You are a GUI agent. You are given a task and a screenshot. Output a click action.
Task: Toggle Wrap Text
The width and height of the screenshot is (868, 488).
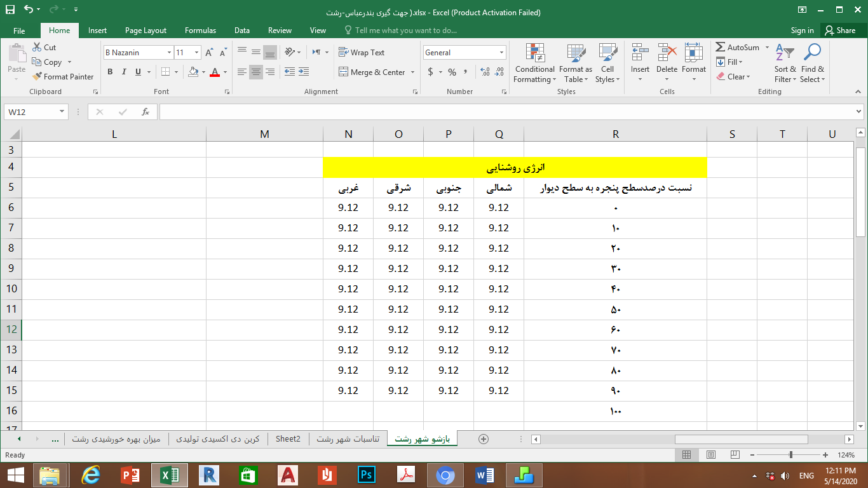coord(362,53)
